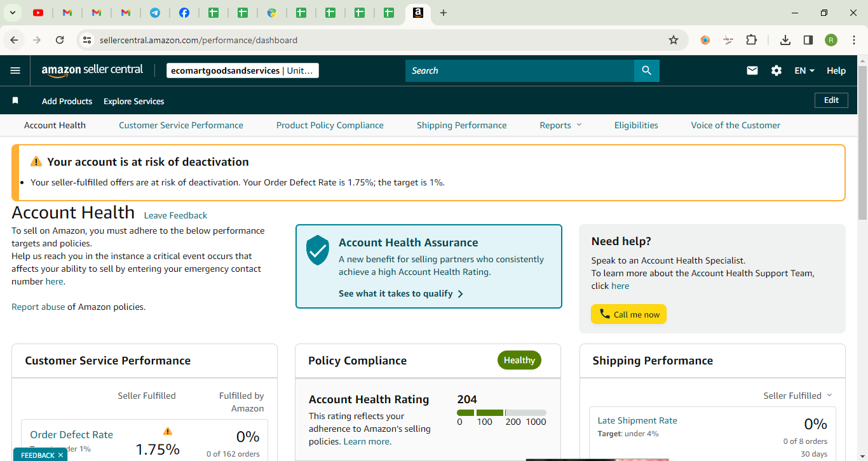Click the Account Health Rating progress bar
The image size is (868, 461).
click(x=501, y=413)
